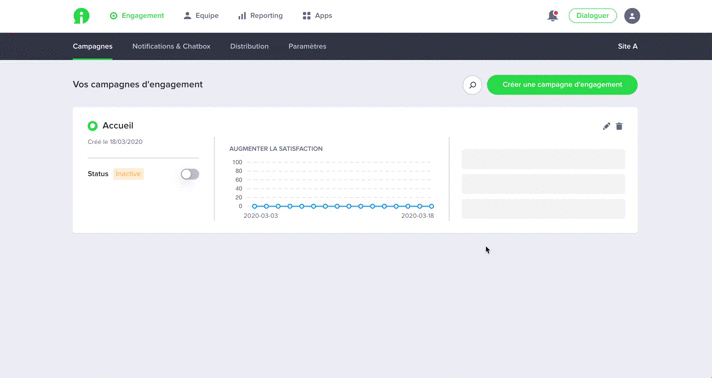Image resolution: width=712 pixels, height=378 pixels.
Task: Click the Créé le 18/03/2020 text
Action: click(115, 142)
